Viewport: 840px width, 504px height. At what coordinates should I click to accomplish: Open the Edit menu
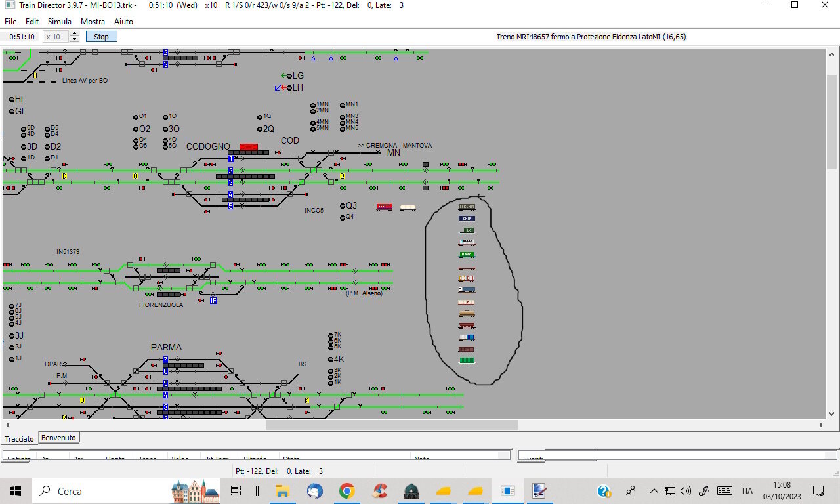[x=32, y=22]
